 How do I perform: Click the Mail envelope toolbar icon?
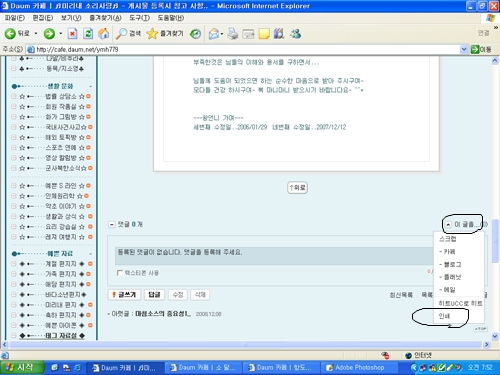coord(213,34)
